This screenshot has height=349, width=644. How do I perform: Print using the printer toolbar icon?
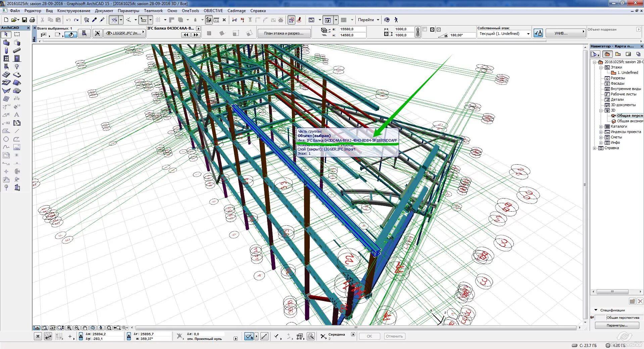pyautogui.click(x=32, y=20)
